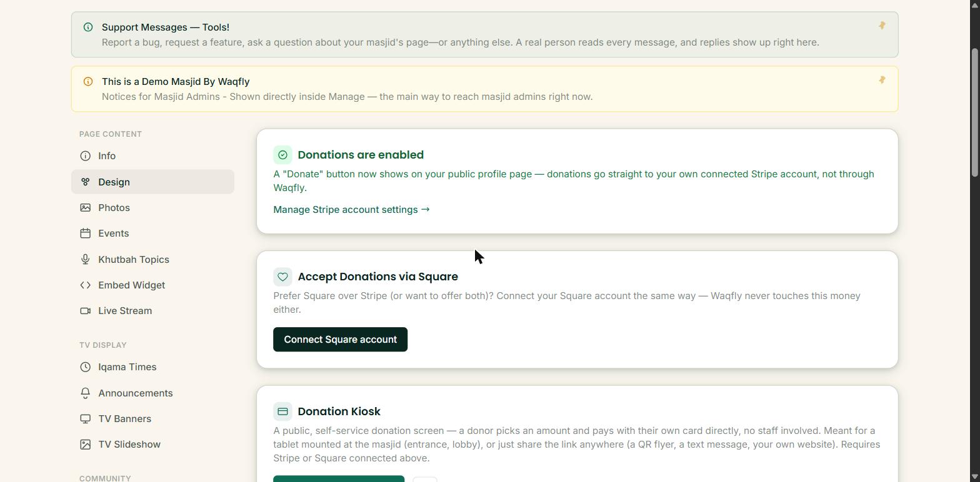
Task: Pin the Support Messages notice
Action: [882, 26]
